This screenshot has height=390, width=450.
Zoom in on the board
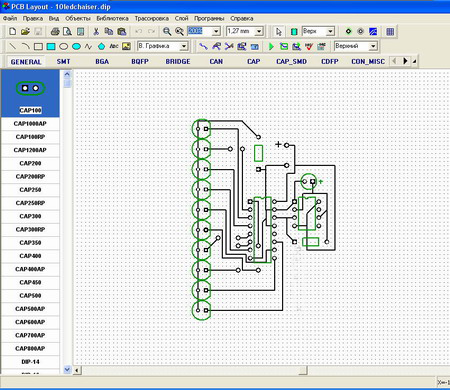point(167,32)
